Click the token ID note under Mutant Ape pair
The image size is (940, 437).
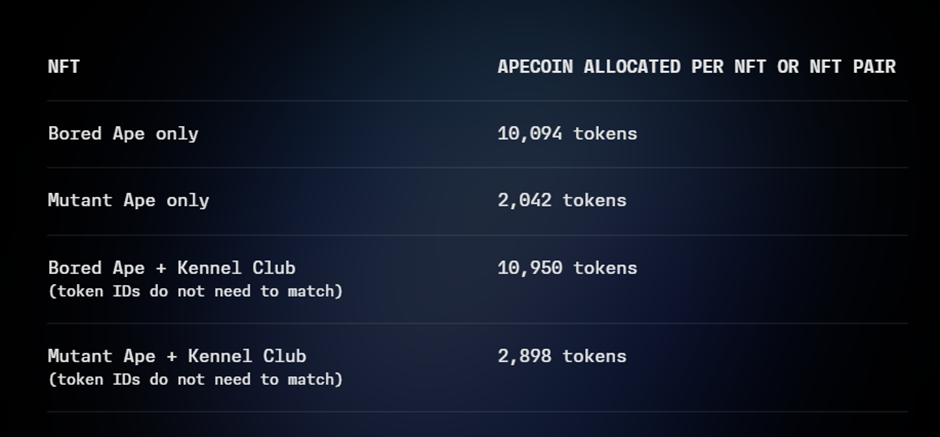coord(195,379)
